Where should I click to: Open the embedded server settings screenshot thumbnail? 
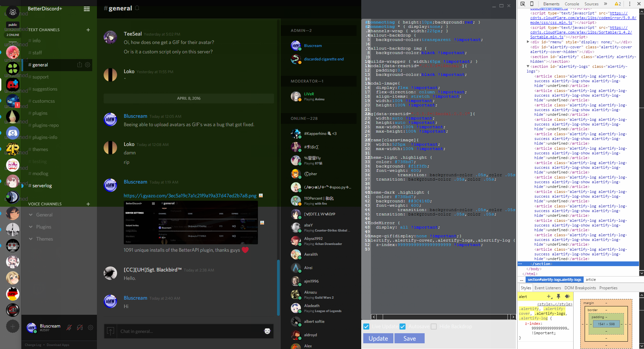[191, 222]
